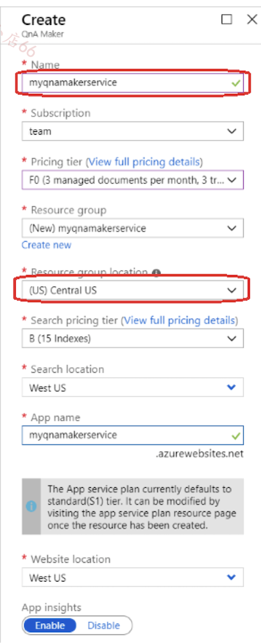
Task: Maximize the Create QnA Maker blade
Action: 226,19
